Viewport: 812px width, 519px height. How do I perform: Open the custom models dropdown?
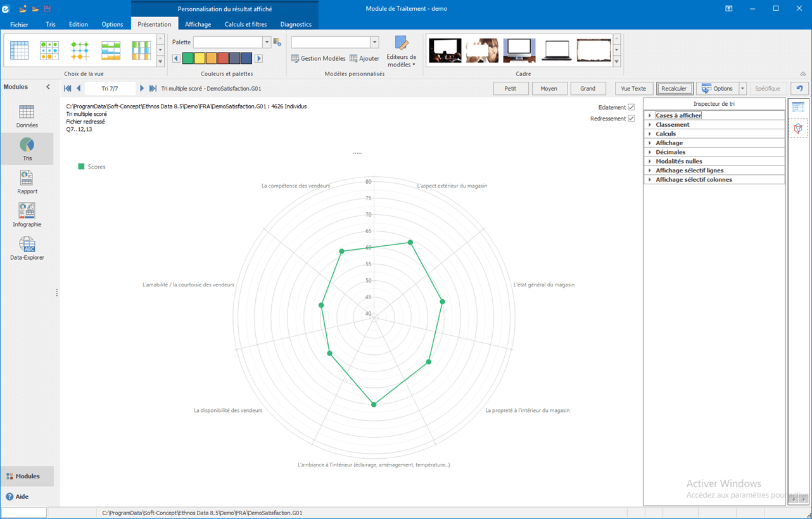coord(374,42)
